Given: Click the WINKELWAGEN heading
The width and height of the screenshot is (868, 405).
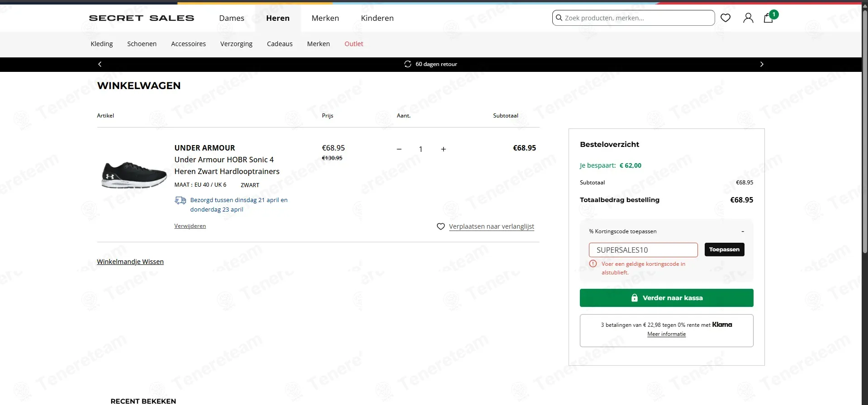Looking at the screenshot, I should click(139, 86).
